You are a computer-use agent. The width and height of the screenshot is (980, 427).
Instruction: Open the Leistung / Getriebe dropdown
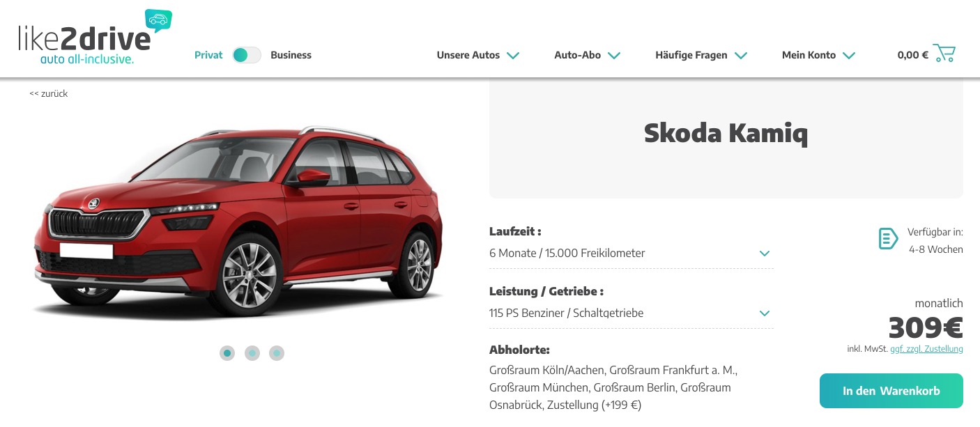click(x=631, y=313)
